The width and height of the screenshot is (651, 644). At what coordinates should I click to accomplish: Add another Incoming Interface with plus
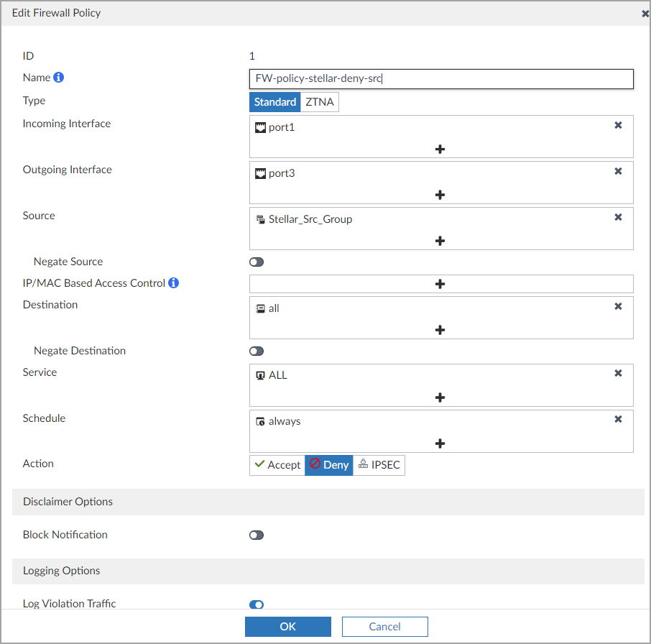pyautogui.click(x=440, y=149)
